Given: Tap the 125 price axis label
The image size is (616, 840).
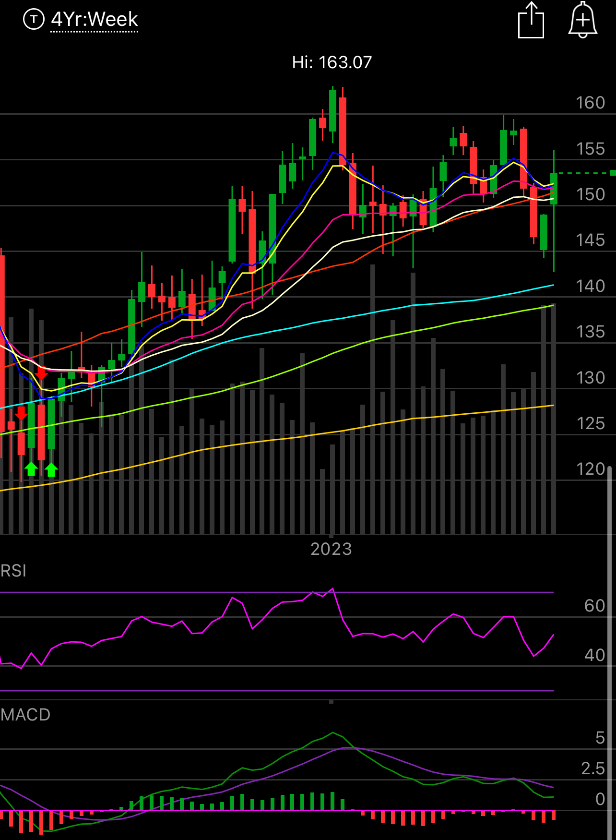Looking at the screenshot, I should coord(590,423).
